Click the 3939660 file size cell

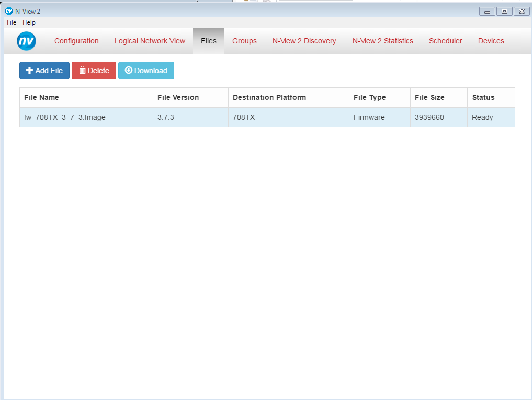439,118
